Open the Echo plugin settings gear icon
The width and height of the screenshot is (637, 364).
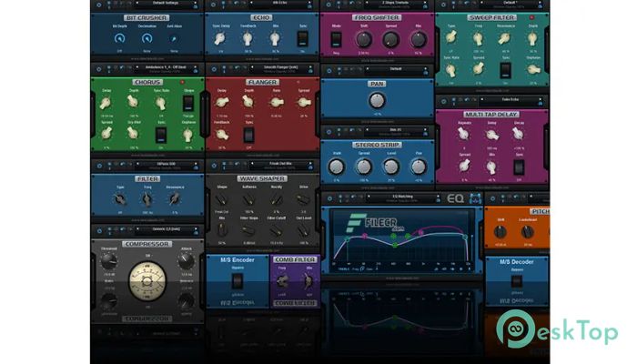[x=214, y=5]
